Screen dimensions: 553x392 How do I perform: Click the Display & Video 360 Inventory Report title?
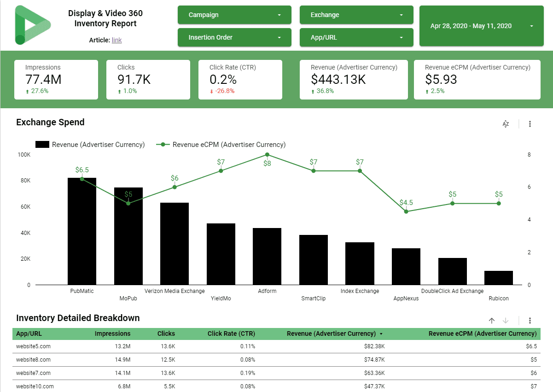click(105, 19)
